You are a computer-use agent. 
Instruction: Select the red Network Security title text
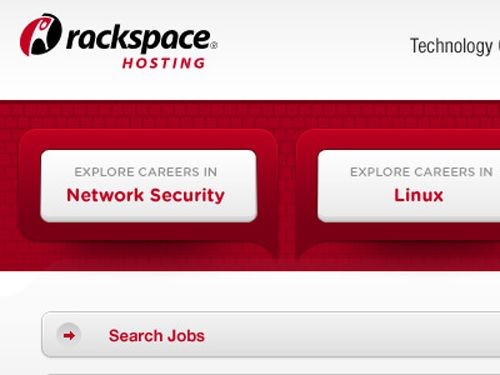coord(145,195)
